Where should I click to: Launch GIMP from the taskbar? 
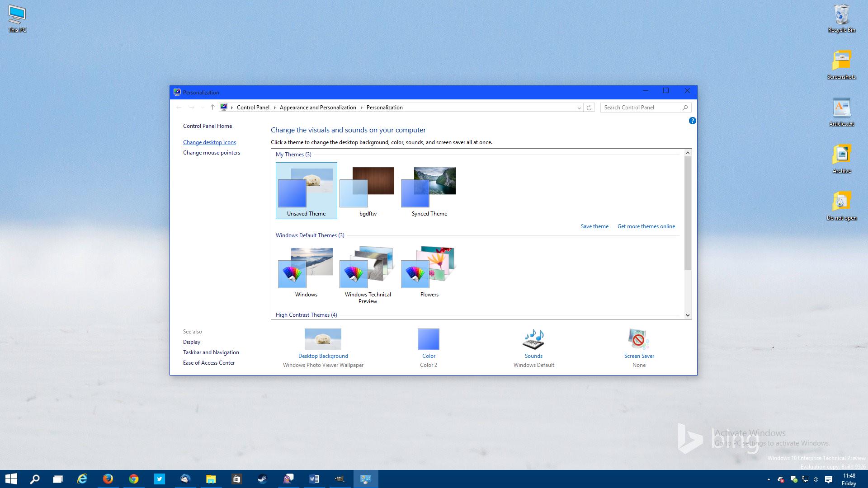tap(340, 479)
